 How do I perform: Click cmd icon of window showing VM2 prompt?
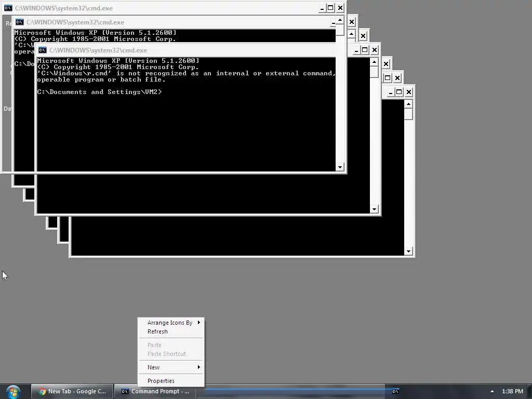(x=43, y=50)
